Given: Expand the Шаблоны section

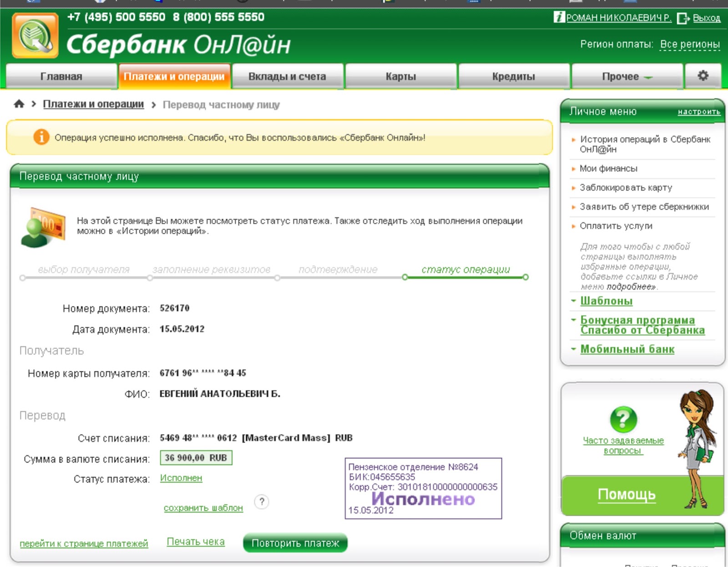Looking at the screenshot, I should 606,301.
